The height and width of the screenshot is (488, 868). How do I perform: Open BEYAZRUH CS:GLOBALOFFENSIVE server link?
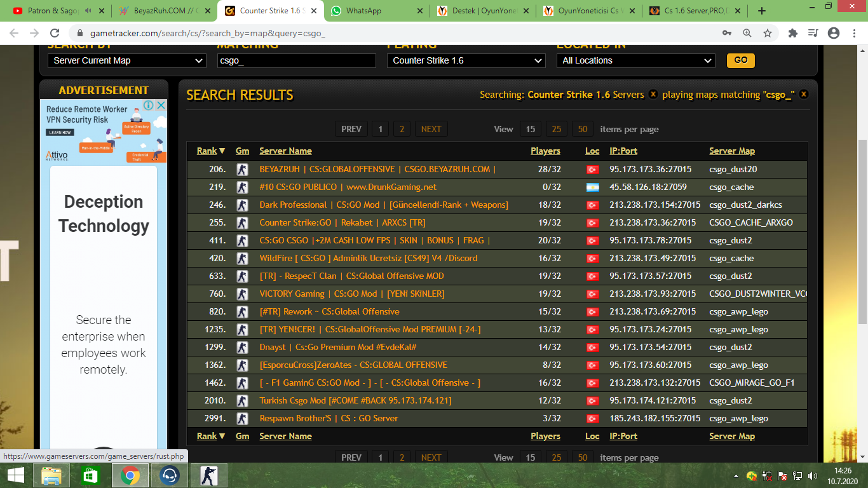(x=377, y=170)
